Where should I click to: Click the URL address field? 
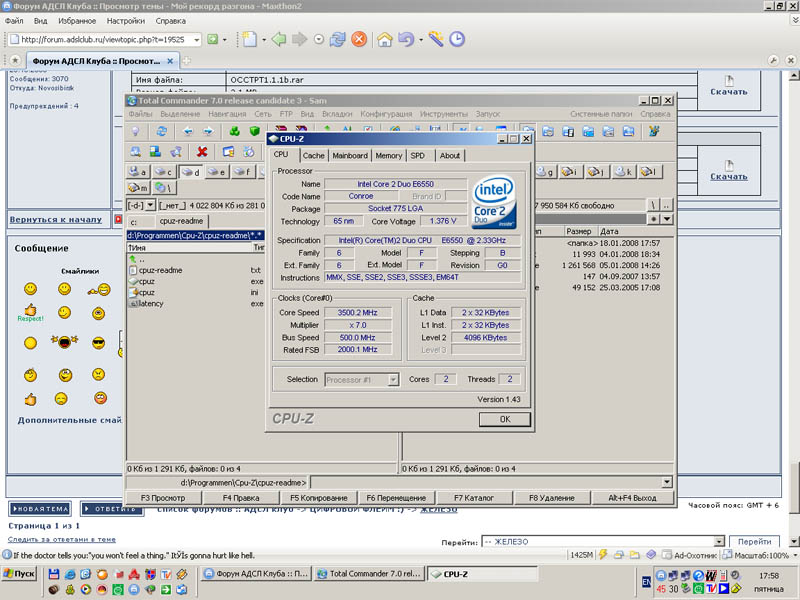[102, 39]
